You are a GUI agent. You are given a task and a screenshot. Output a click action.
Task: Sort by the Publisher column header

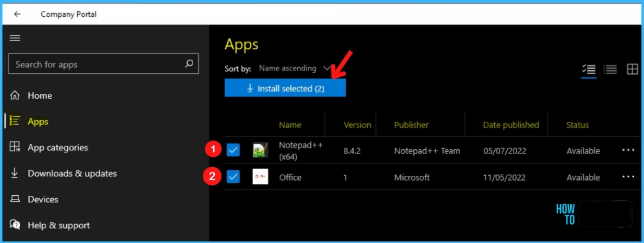coord(412,125)
